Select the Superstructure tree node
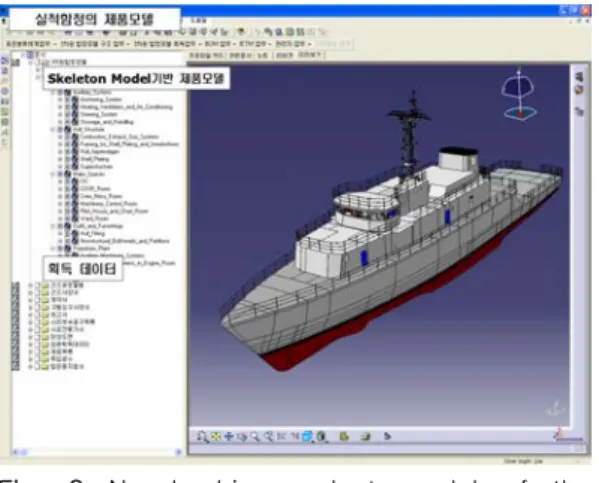 point(96,167)
